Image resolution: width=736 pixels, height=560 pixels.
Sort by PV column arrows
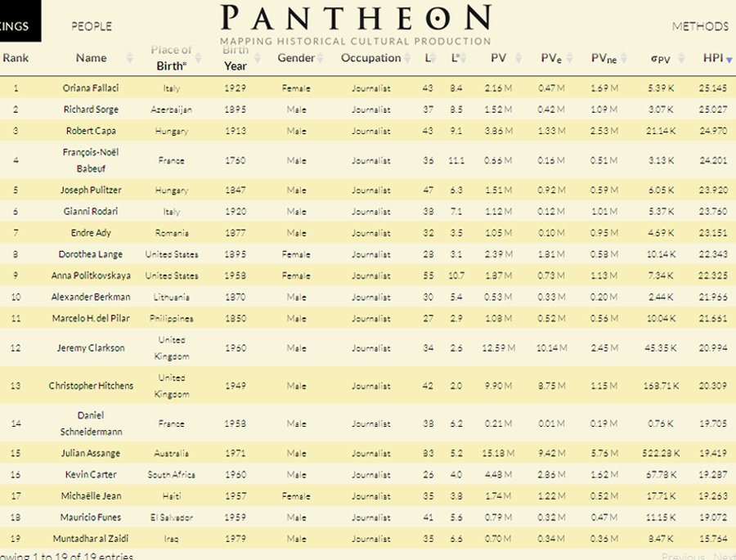coord(518,58)
